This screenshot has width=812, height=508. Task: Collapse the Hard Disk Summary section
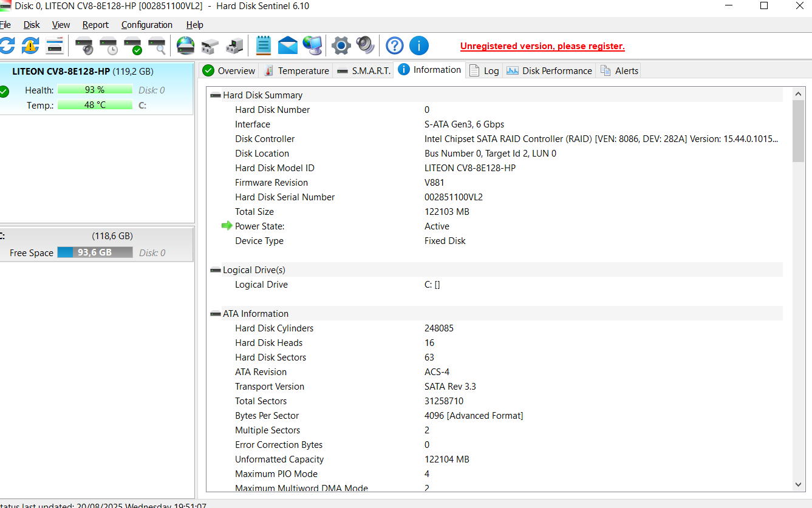coord(215,95)
